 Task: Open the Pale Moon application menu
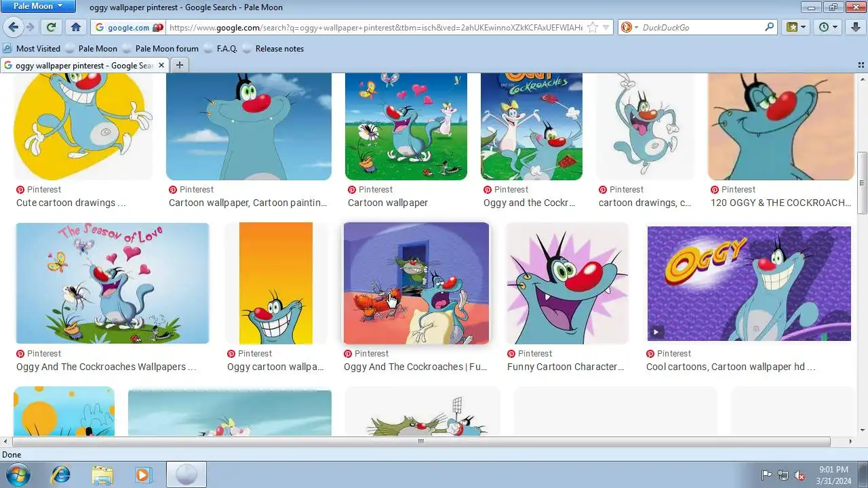tap(38, 6)
